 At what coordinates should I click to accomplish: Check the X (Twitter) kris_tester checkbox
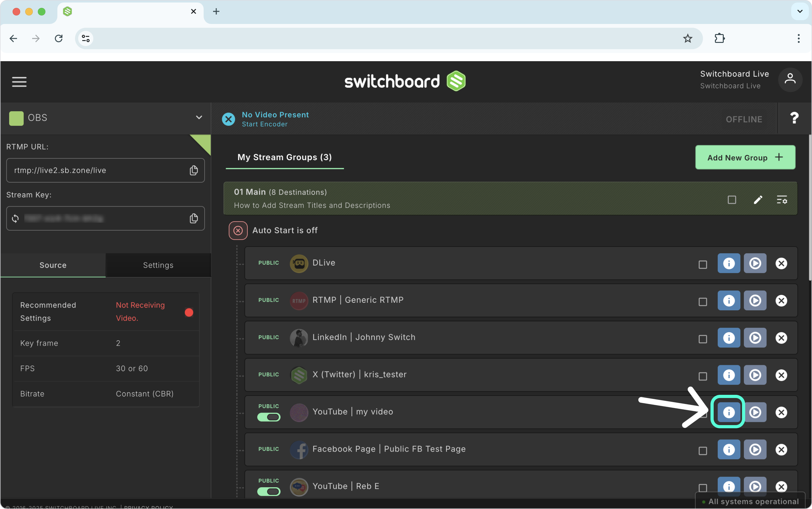point(703,376)
